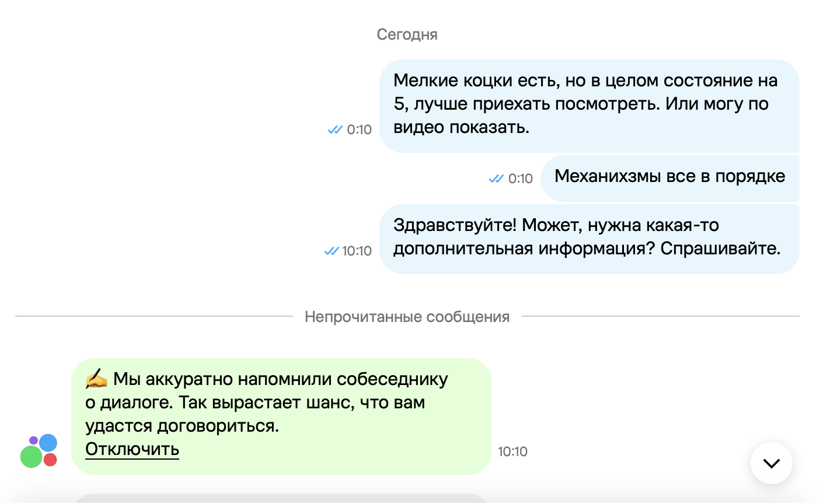Click the scroll-to-bottom chevron button
This screenshot has height=504, width=823.
771,463
